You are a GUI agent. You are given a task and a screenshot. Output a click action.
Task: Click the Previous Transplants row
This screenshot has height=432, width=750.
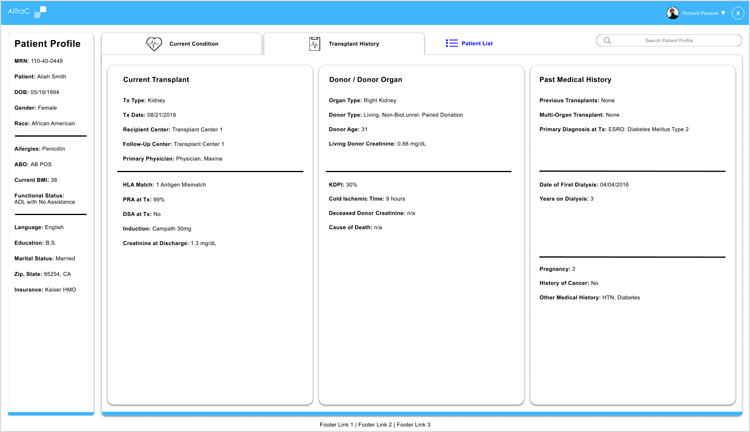pyautogui.click(x=577, y=100)
